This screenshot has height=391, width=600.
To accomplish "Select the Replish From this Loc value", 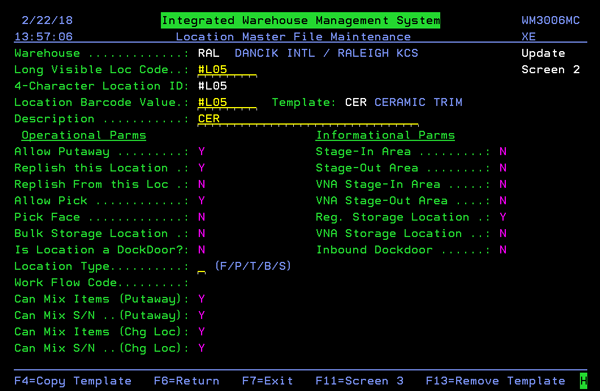I will (x=202, y=184).
